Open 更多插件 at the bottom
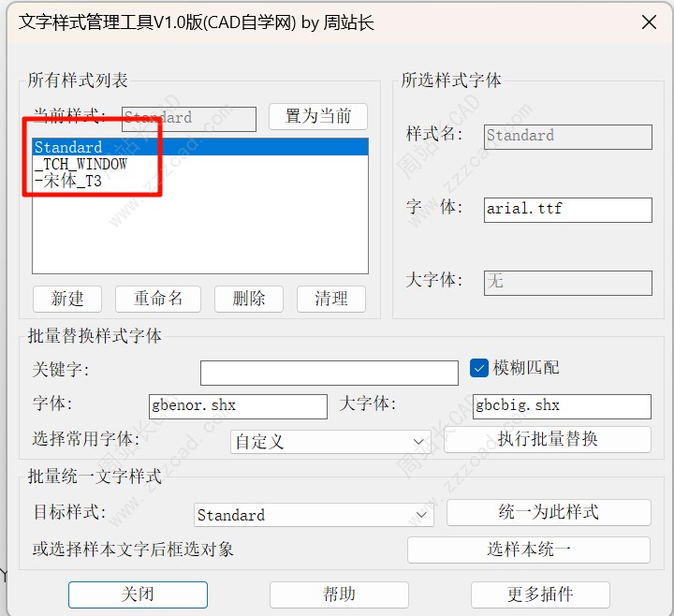Image resolution: width=674 pixels, height=616 pixels. (x=540, y=594)
